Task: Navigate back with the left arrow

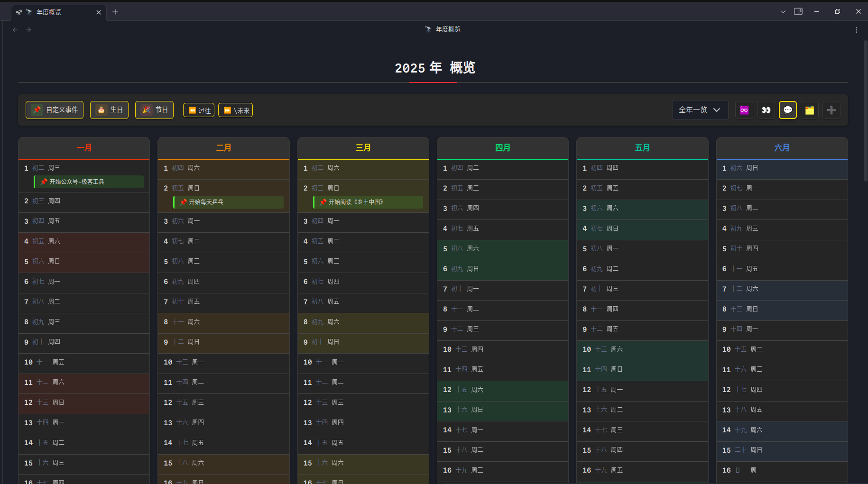Action: tap(15, 30)
